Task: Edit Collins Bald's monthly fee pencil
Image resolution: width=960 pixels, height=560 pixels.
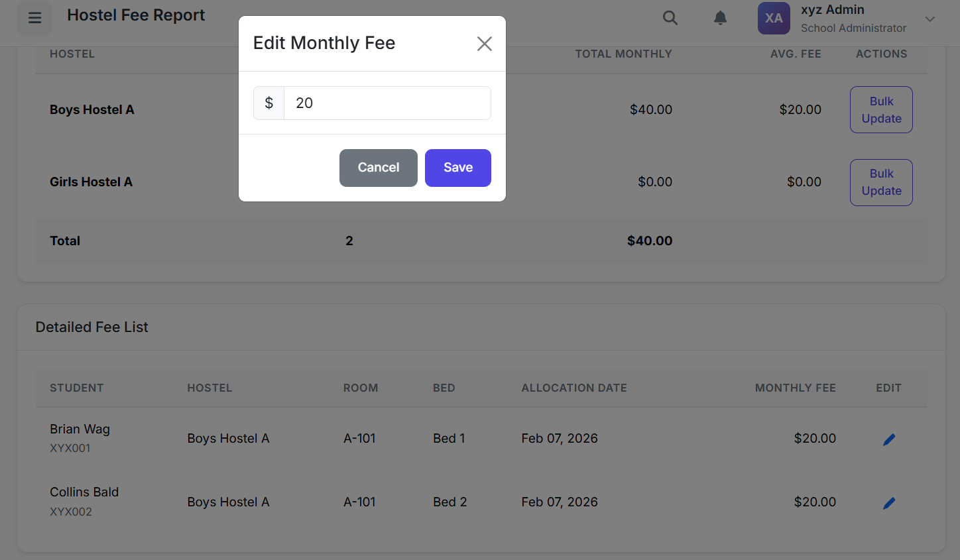Action: coord(889,503)
